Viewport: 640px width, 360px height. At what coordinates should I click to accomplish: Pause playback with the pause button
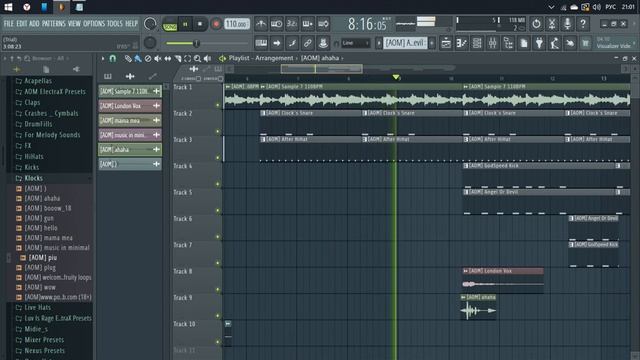[x=185, y=24]
